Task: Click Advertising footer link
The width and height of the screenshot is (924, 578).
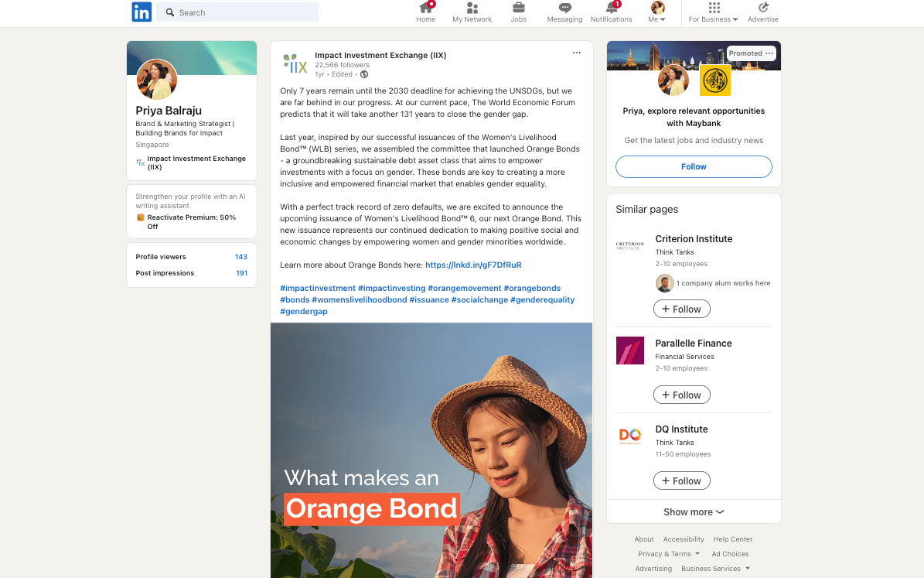Action: (x=653, y=569)
